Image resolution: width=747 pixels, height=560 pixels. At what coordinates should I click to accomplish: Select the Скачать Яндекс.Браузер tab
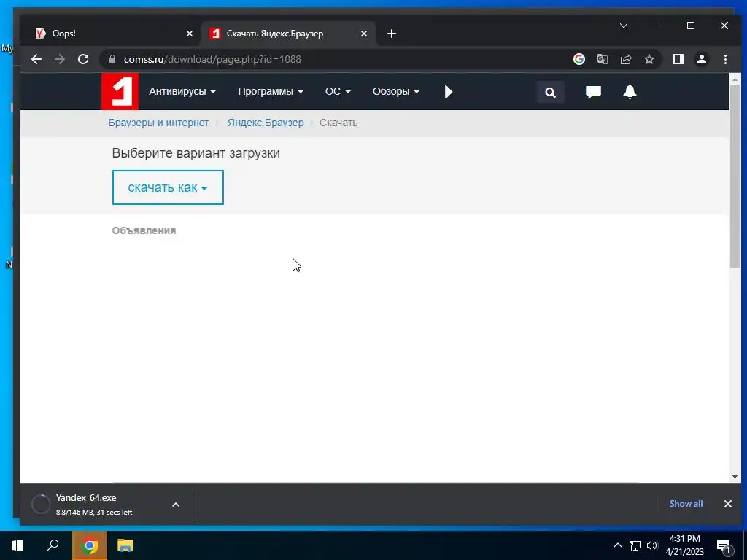pyautogui.click(x=288, y=34)
